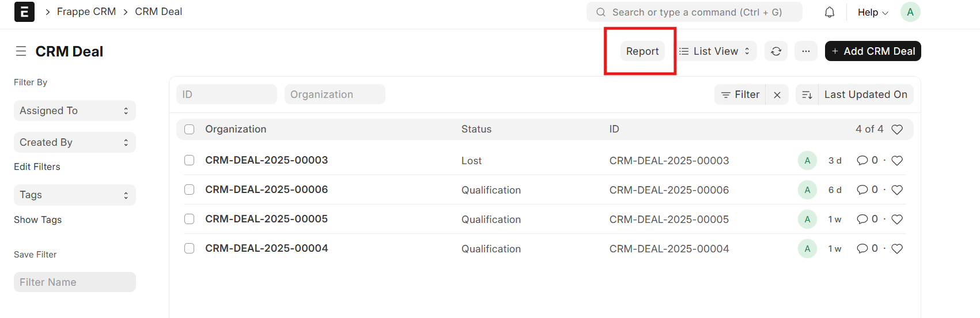The width and height of the screenshot is (980, 318).
Task: Tick the checkbox for CRM-DEAL-2025-00004
Action: (x=190, y=248)
